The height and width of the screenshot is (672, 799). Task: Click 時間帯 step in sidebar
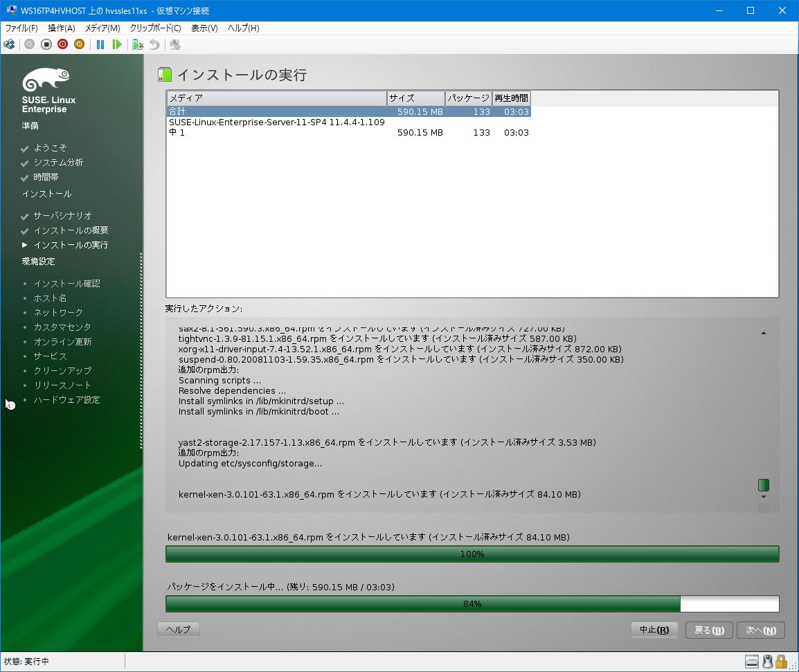click(46, 176)
